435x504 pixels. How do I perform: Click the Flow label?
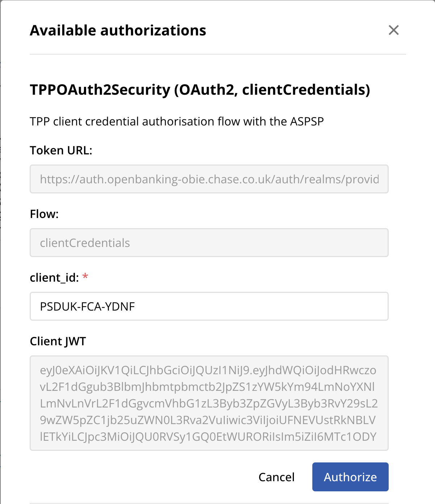[44, 214]
